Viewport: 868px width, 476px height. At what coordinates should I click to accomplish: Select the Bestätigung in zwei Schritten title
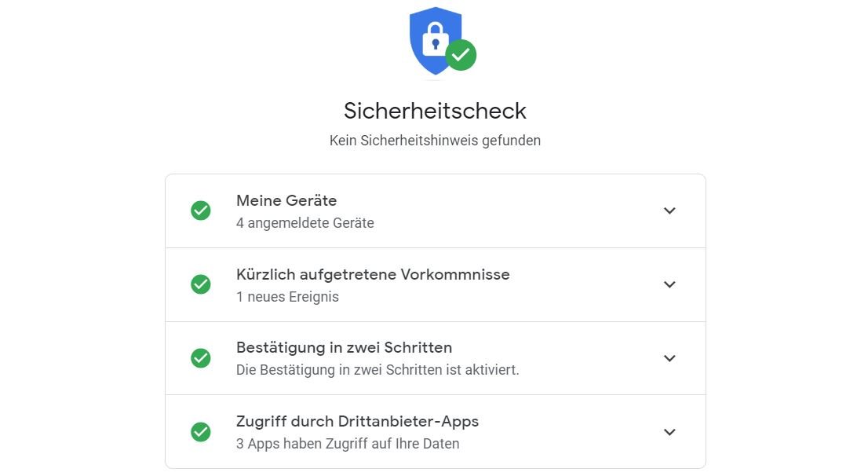(344, 347)
